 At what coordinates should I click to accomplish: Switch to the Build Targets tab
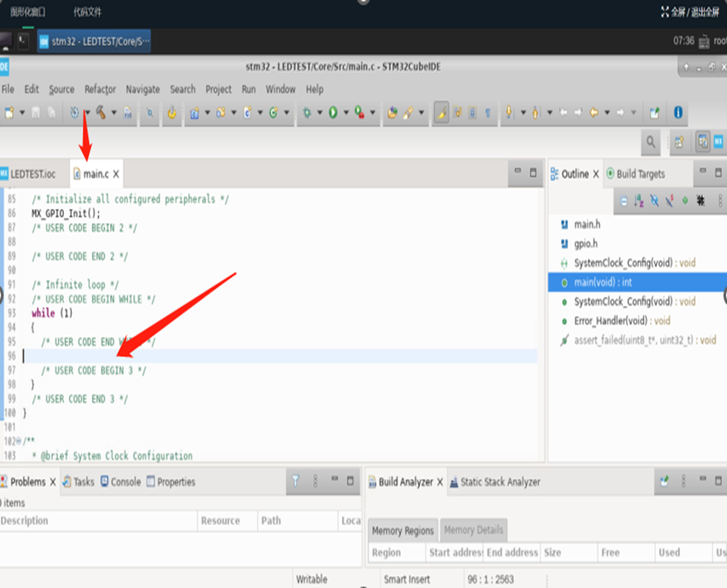pyautogui.click(x=635, y=174)
